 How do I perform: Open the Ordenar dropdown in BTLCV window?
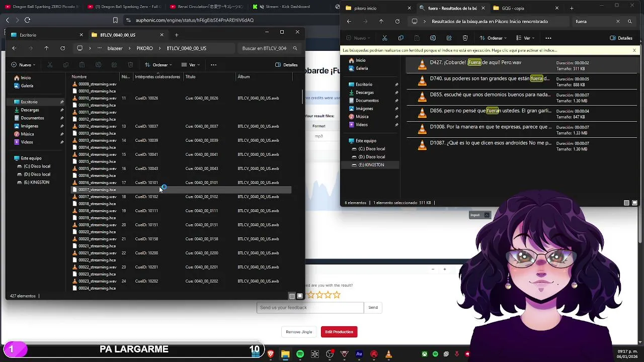pyautogui.click(x=158, y=65)
